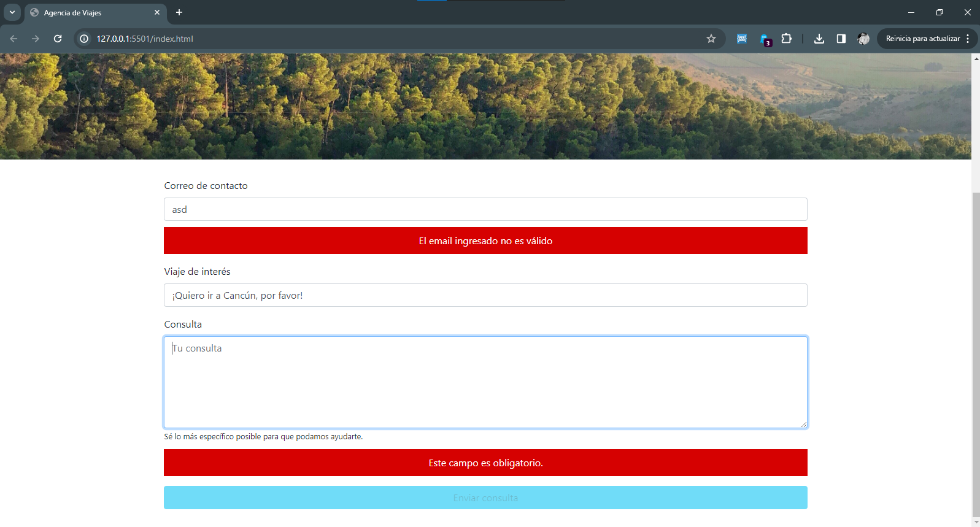Image resolution: width=980 pixels, height=527 pixels.
Task: Click the page vertical scrollbar thumb
Action: click(976, 355)
